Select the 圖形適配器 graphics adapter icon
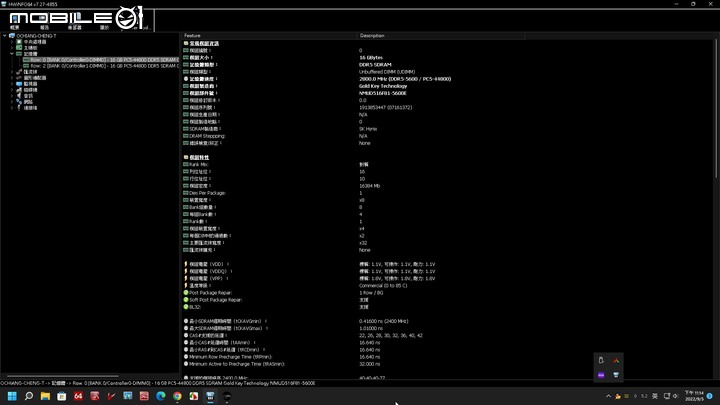 click(19, 78)
